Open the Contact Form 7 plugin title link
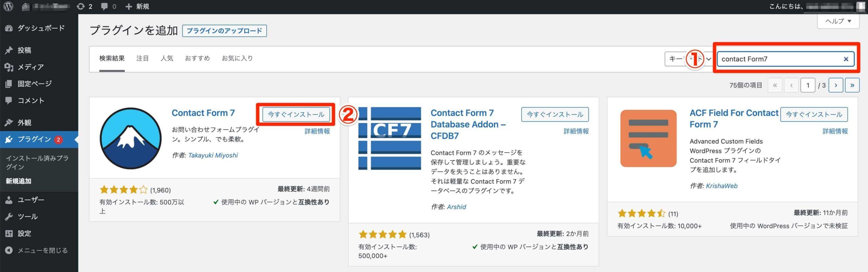Image resolution: width=868 pixels, height=272 pixels. [x=203, y=113]
